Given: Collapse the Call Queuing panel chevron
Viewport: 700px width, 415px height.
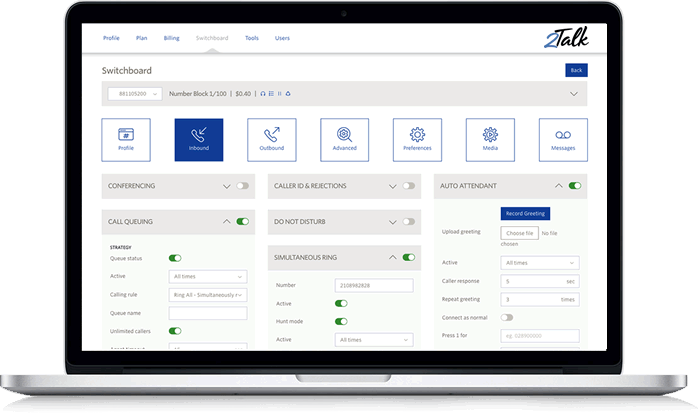Looking at the screenshot, I should point(226,221).
